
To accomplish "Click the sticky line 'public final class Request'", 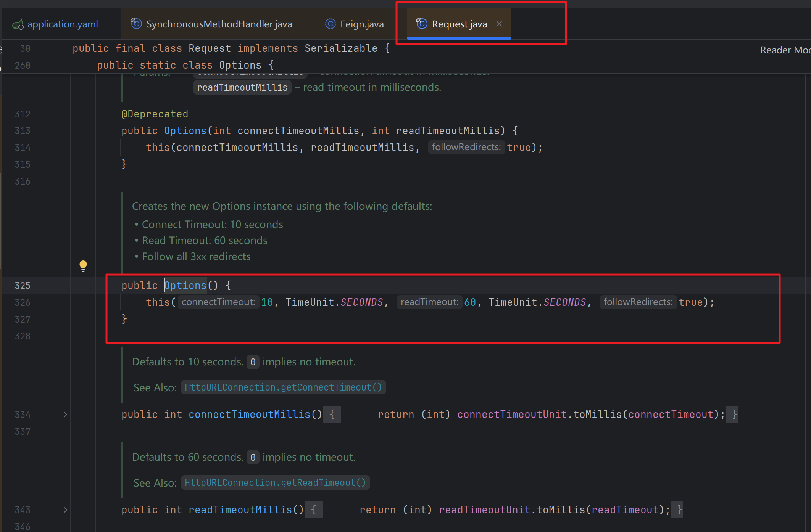I will [x=231, y=48].
